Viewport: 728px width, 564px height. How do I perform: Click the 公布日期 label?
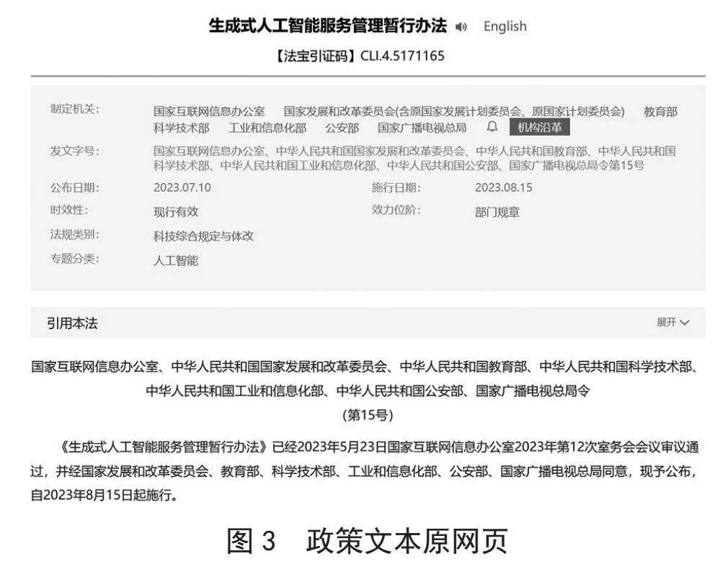tap(75, 187)
